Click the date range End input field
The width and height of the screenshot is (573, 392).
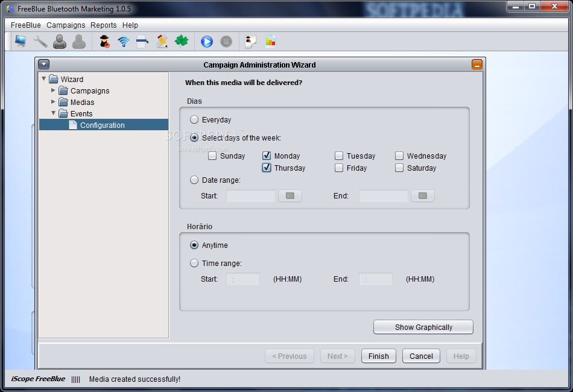click(384, 196)
